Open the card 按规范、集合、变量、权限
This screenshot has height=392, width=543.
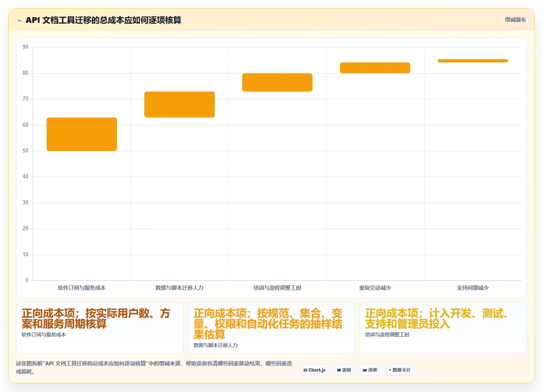(271, 328)
